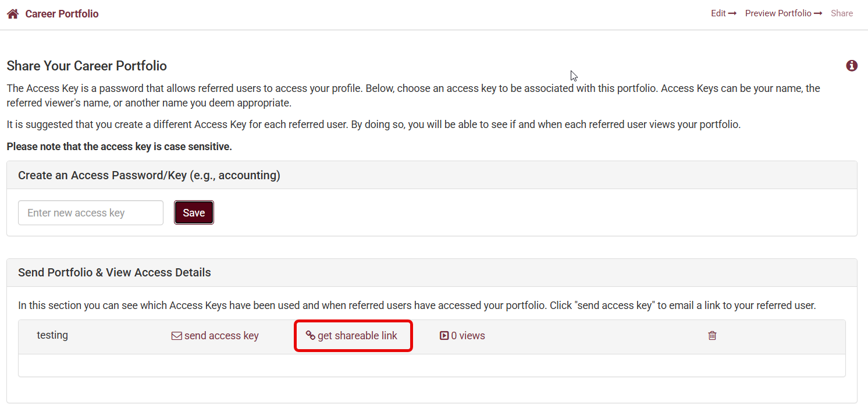868x412 pixels.
Task: Click the arrow after Edit
Action: click(x=732, y=13)
